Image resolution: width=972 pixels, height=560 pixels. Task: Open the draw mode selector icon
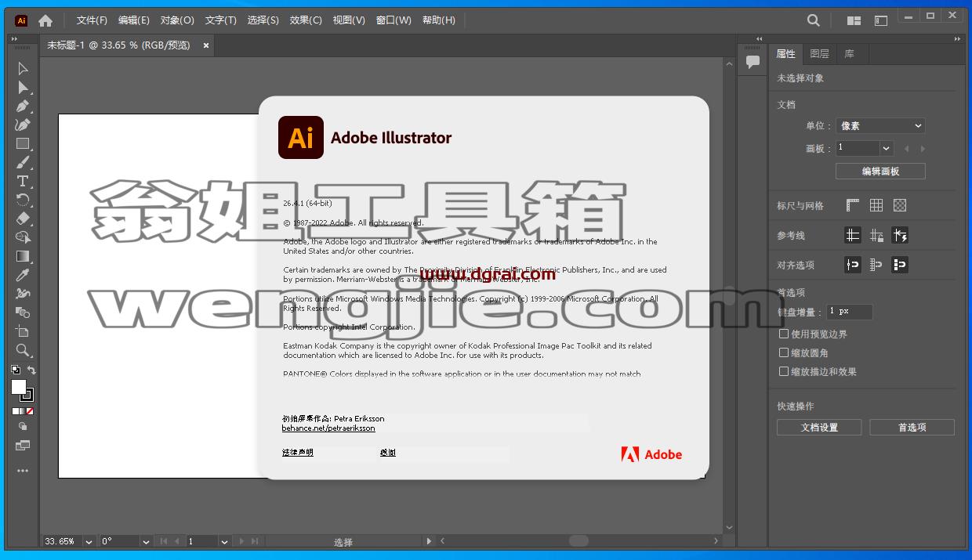[x=23, y=427]
